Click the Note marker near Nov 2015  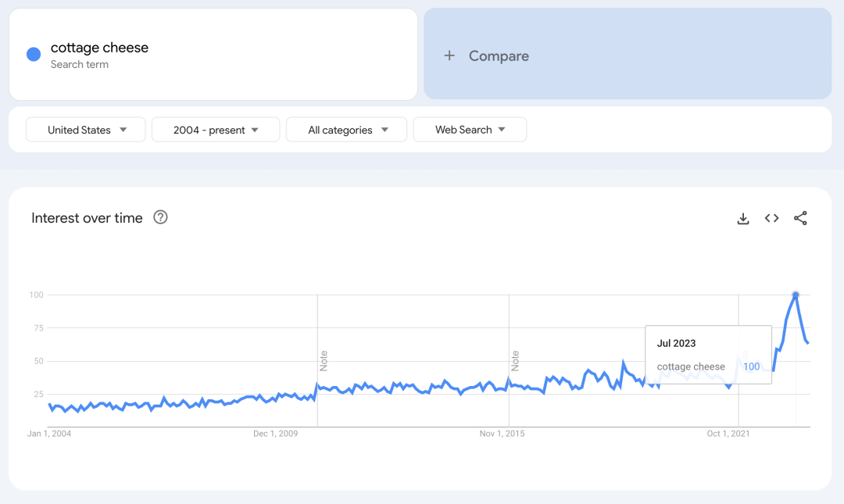(x=515, y=360)
